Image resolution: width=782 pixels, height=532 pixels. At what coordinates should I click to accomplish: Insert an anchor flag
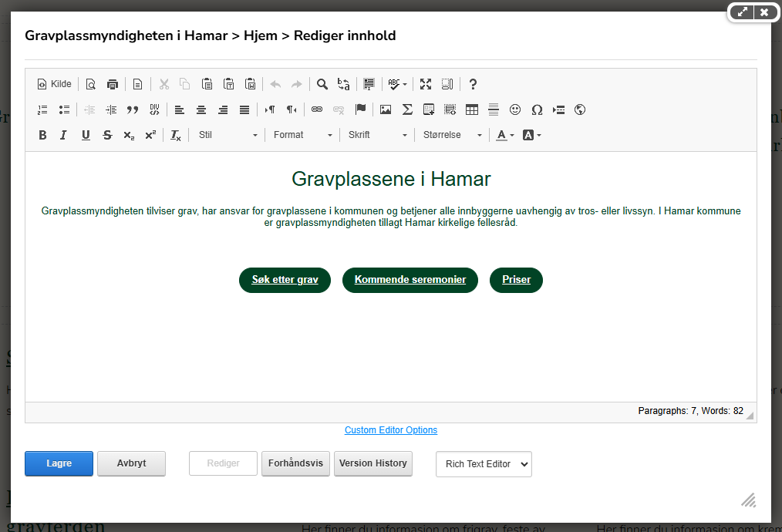[361, 109]
